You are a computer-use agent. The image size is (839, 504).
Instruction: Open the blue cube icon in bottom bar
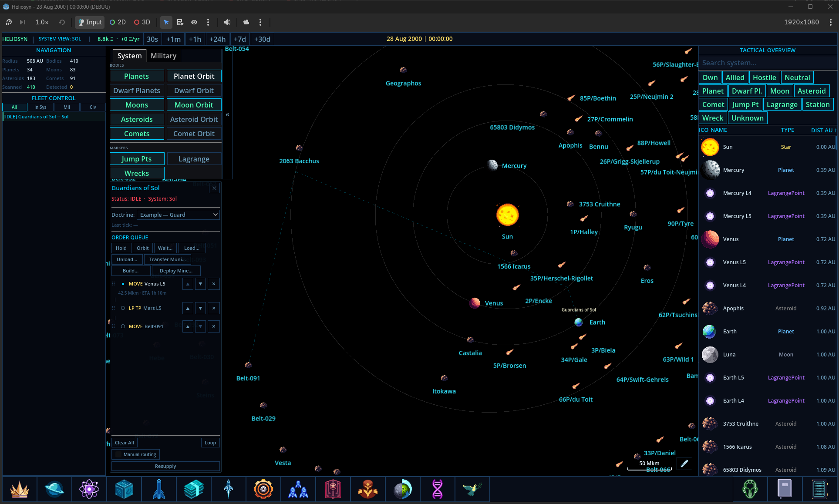(124, 489)
